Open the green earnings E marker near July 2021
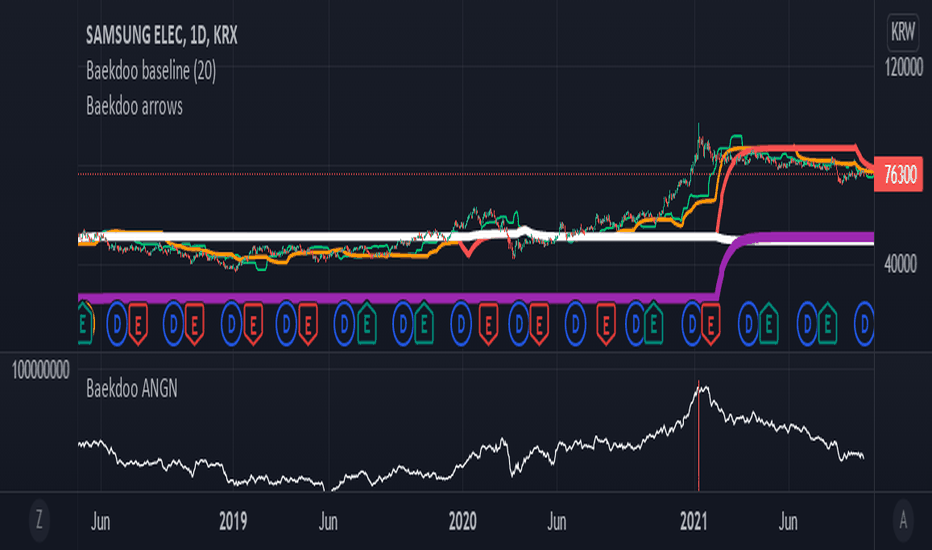This screenshot has width=932, height=550. tap(827, 323)
